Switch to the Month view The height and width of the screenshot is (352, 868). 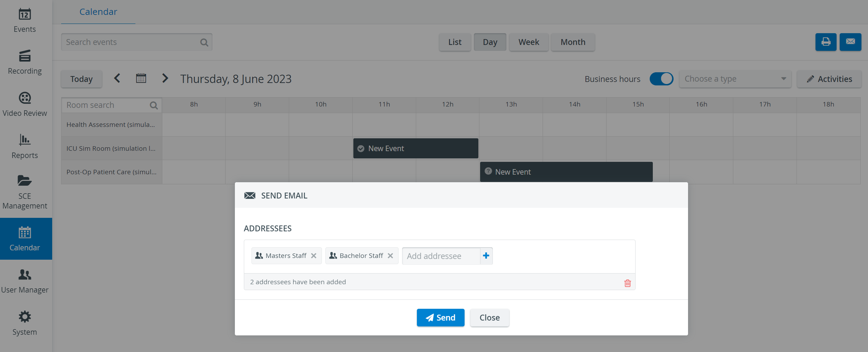[x=573, y=42]
